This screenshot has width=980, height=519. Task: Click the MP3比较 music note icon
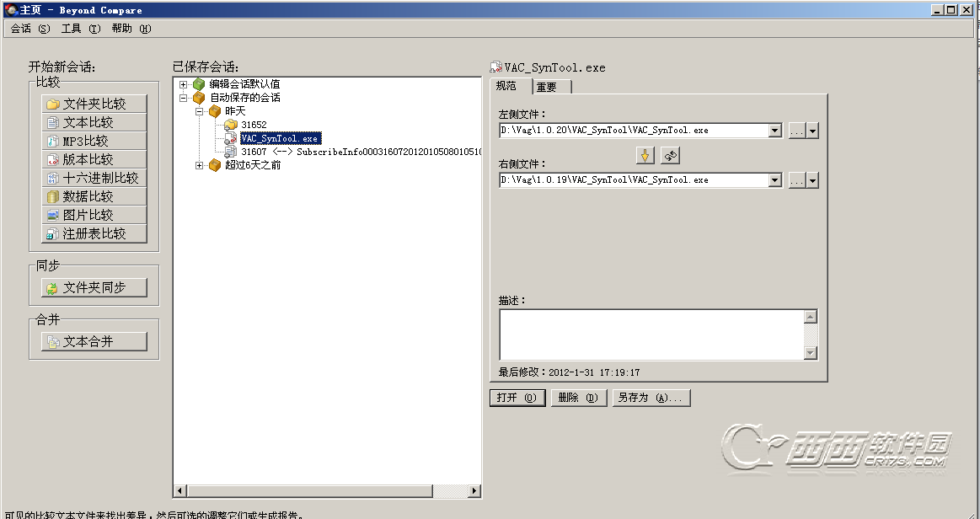(53, 142)
